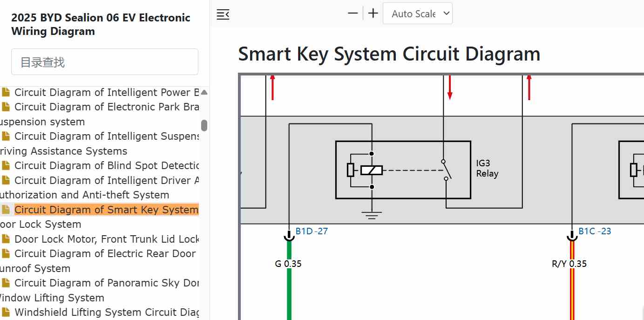Open Circuit Diagram of Electronic Park Bra item

pos(107,107)
